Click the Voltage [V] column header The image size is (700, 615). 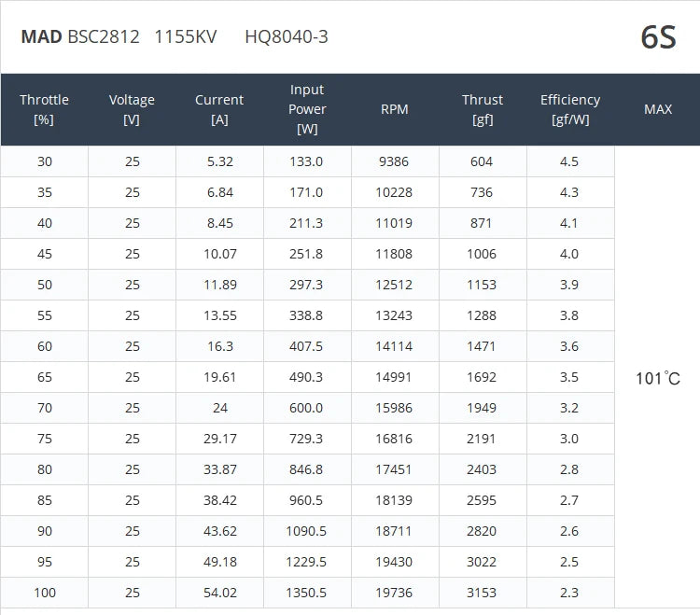(x=132, y=109)
